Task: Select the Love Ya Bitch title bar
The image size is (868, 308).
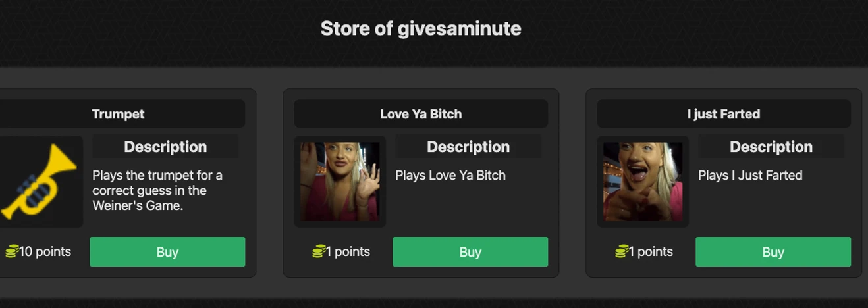Action: 421,114
